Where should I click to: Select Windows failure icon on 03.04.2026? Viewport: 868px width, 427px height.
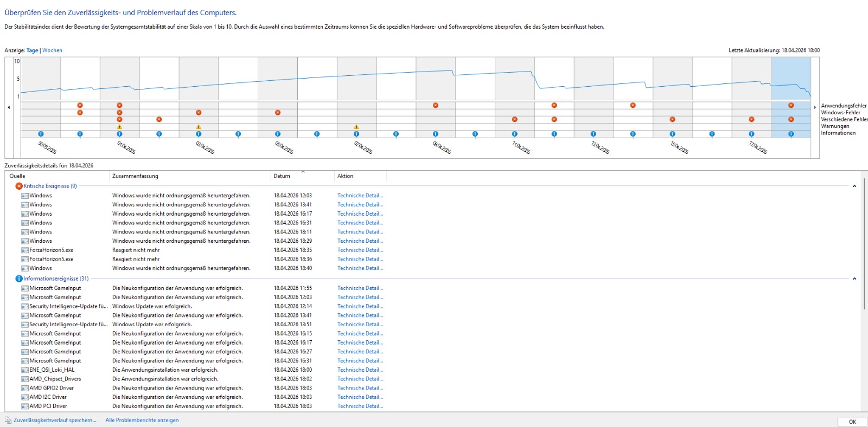[199, 113]
